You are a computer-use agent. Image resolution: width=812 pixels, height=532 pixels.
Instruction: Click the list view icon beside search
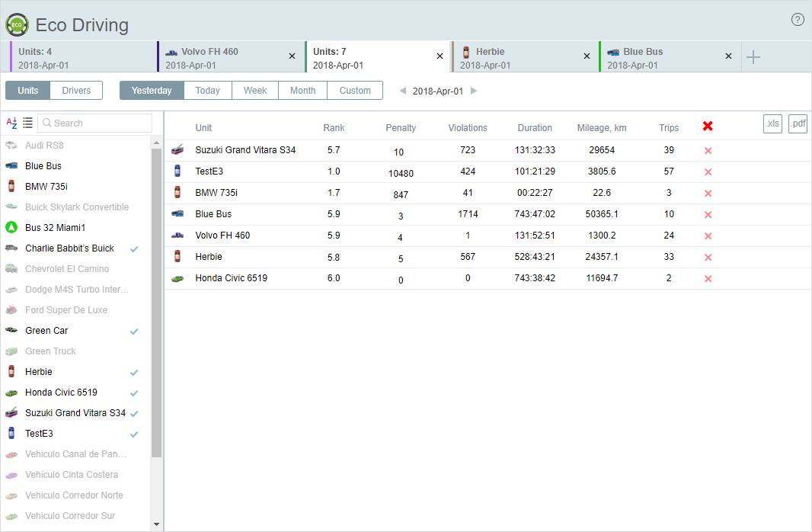point(27,123)
